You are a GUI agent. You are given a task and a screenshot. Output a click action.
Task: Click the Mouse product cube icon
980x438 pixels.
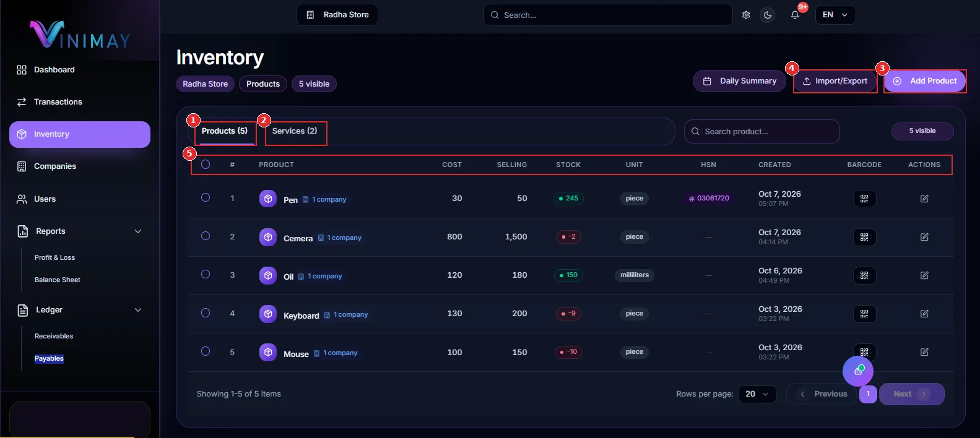click(x=268, y=352)
